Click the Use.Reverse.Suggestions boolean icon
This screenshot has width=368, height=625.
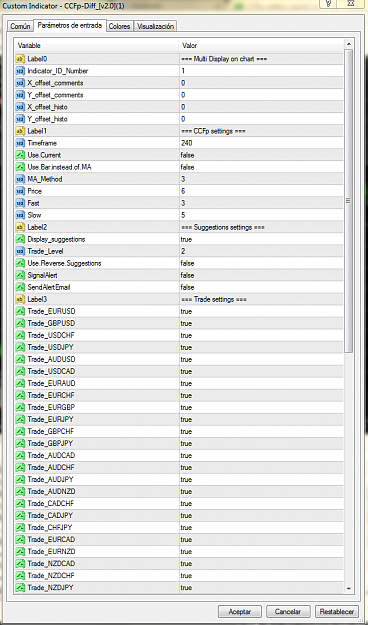click(x=20, y=263)
